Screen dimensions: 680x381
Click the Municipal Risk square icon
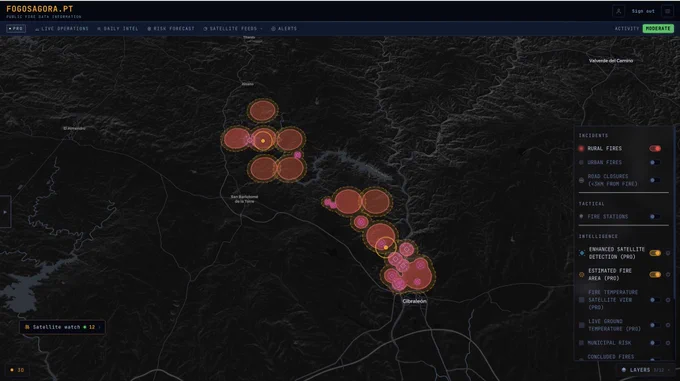pyautogui.click(x=582, y=343)
